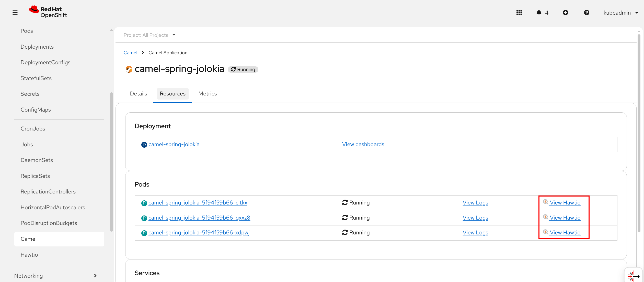Expand the Project: All Projects selector
The width and height of the screenshot is (644, 282).
pyautogui.click(x=149, y=35)
